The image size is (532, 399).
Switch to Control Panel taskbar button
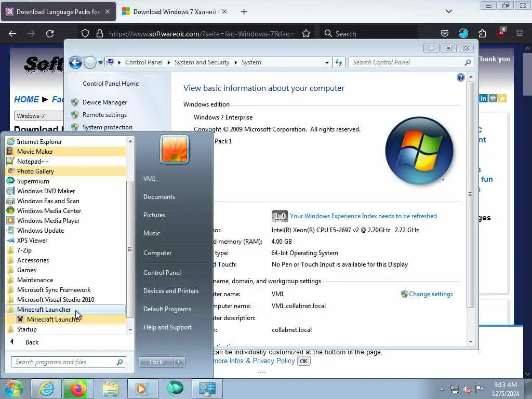(x=207, y=389)
